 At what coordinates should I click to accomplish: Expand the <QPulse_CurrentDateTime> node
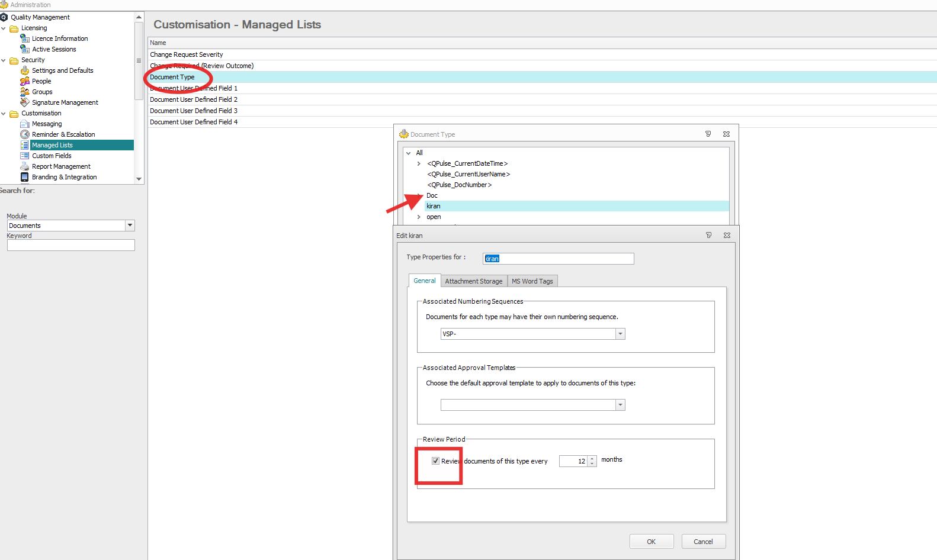tap(419, 164)
